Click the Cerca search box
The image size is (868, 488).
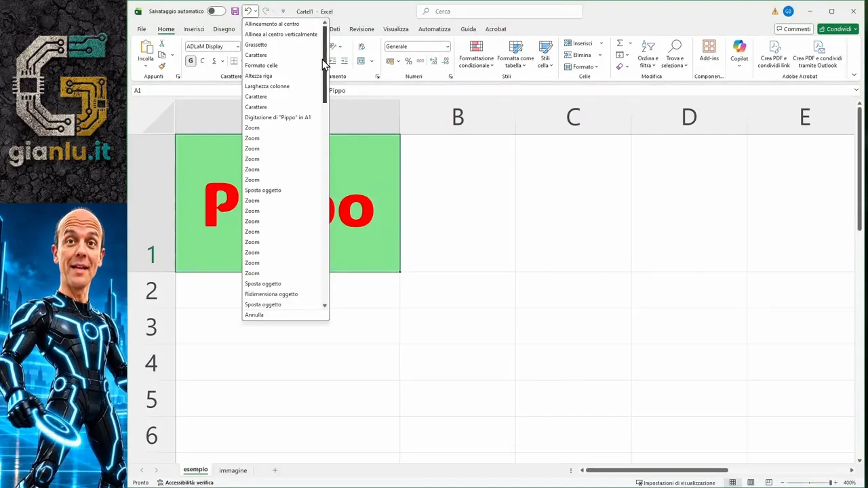click(500, 12)
